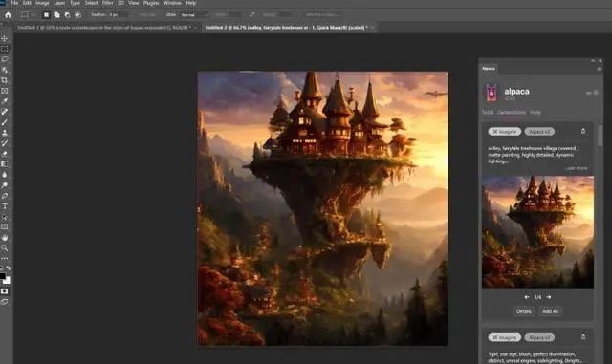Select the Move tool
This screenshot has width=612, height=364.
pyautogui.click(x=4, y=38)
